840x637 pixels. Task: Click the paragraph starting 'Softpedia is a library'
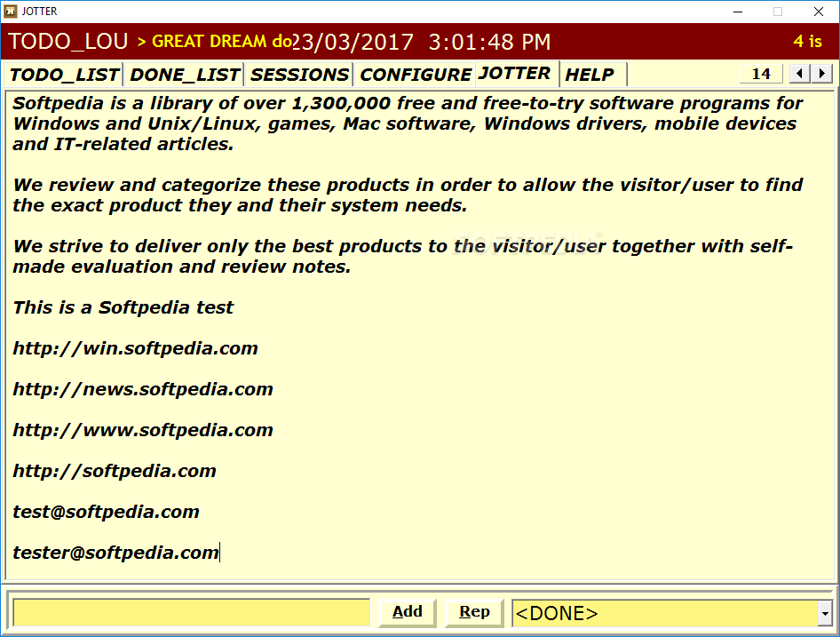408,123
